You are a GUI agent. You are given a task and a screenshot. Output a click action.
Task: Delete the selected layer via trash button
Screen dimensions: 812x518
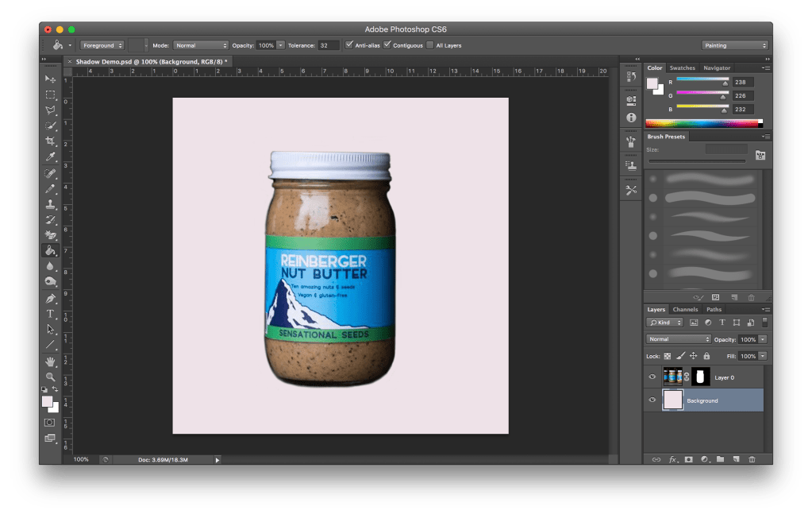coord(752,459)
